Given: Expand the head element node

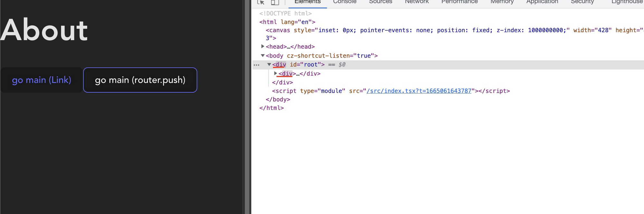Looking at the screenshot, I should [262, 46].
